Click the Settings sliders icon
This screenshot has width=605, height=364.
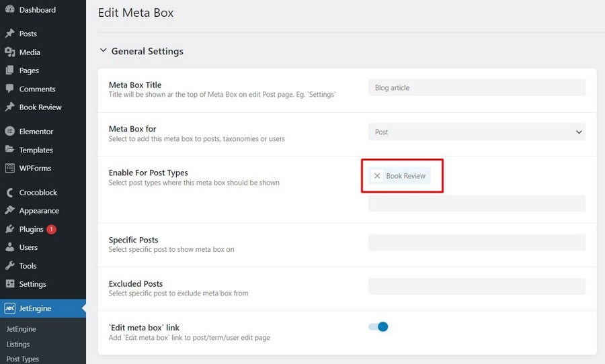[9, 284]
